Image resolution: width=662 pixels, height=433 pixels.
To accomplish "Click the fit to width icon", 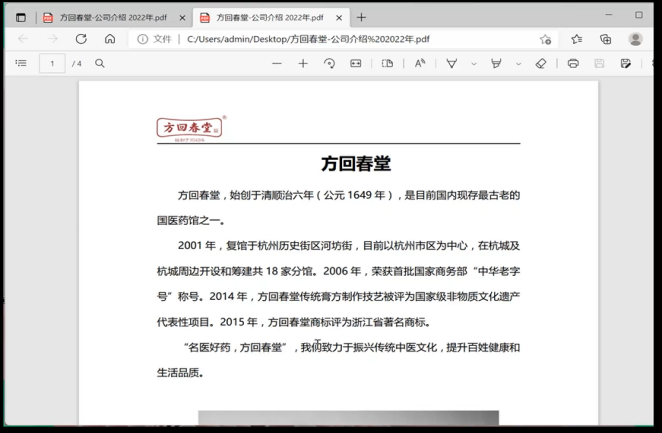I will click(355, 63).
